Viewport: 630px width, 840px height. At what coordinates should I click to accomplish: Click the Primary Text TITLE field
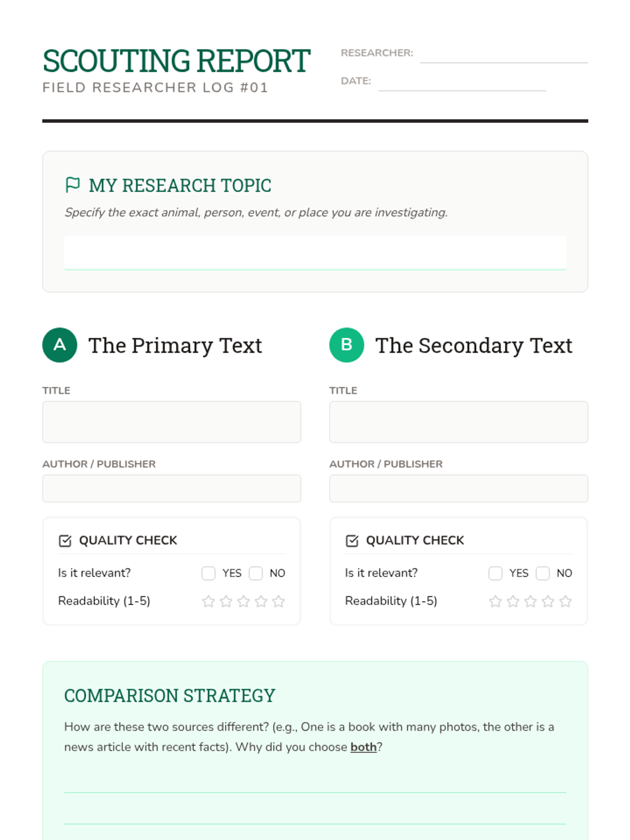tap(172, 422)
